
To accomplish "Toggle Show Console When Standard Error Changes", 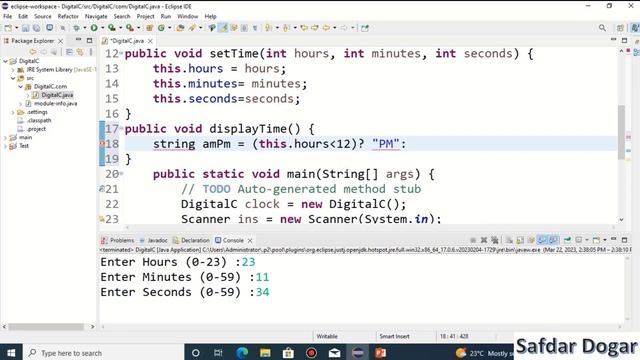I will (553, 240).
